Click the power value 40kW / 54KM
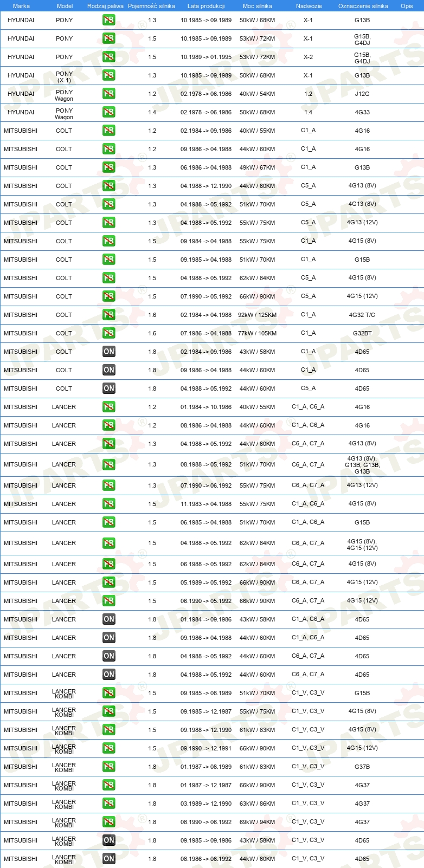The height and width of the screenshot is (868, 424). 258,94
